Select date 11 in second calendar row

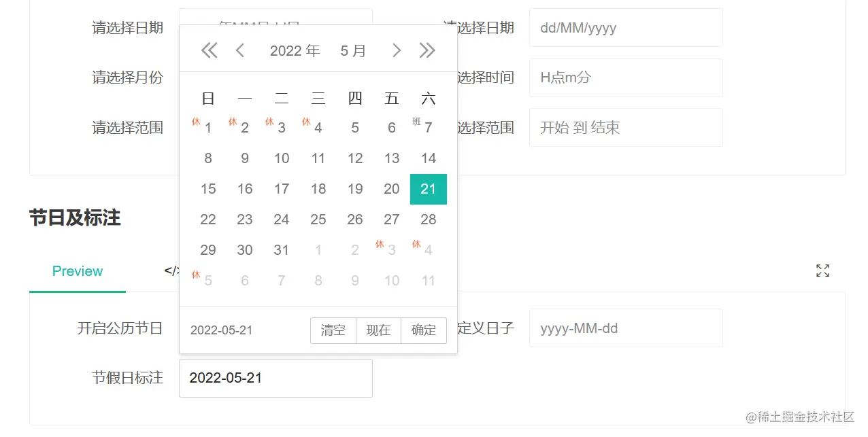pyautogui.click(x=318, y=158)
